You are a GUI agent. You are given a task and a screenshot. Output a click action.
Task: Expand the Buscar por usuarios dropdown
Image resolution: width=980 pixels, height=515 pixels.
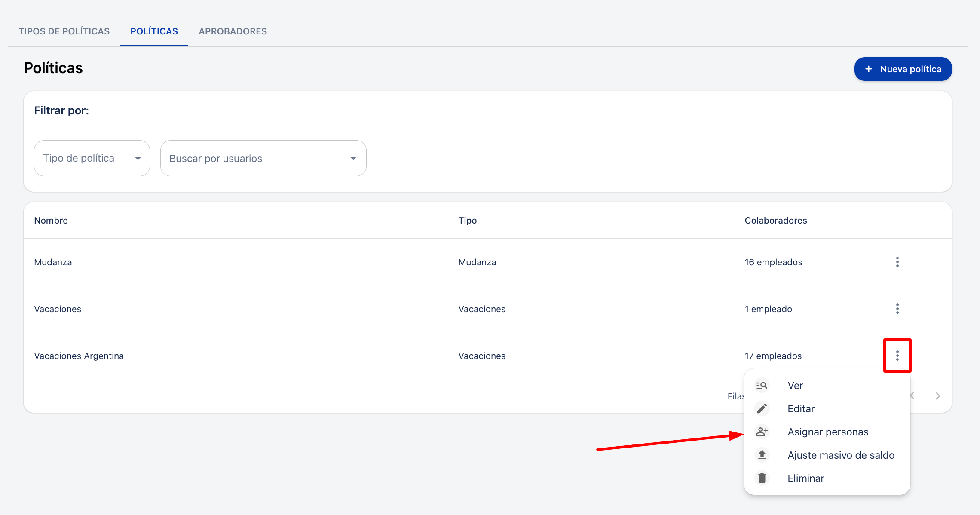[x=263, y=158]
